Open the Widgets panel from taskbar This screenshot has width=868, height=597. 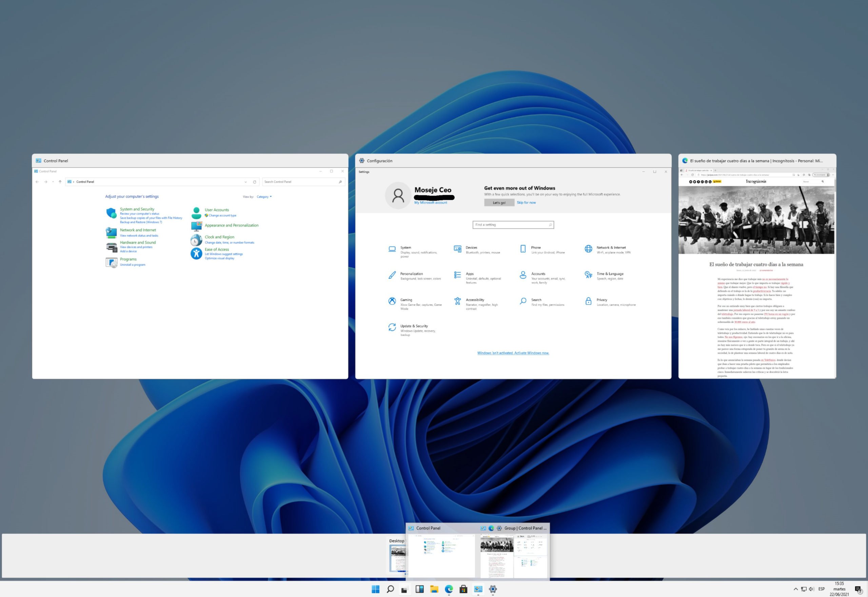point(419,589)
